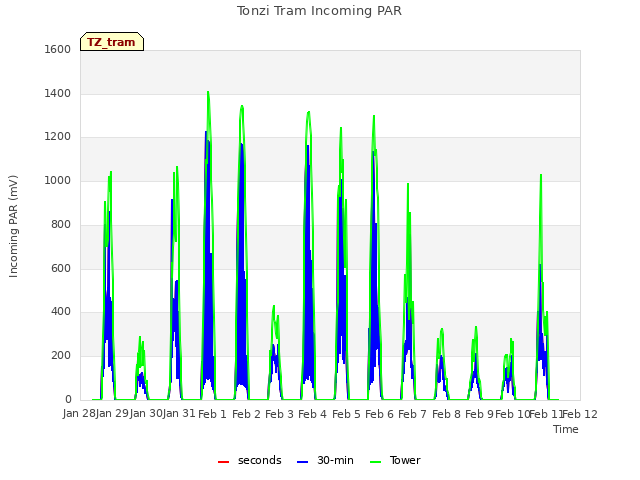640x480 pixels.
Task: Toggle the 'seconds' legend label
Action: pos(260,460)
